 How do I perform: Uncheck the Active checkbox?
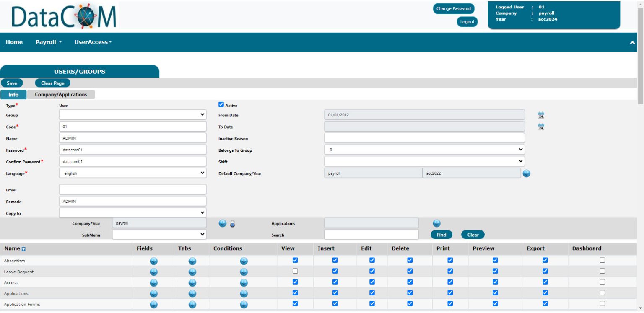pos(221,104)
